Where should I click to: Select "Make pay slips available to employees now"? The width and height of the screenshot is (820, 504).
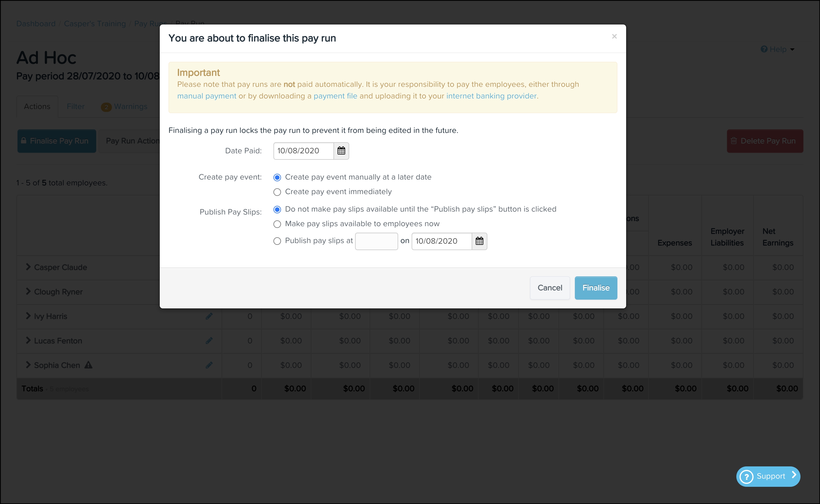pos(277,224)
